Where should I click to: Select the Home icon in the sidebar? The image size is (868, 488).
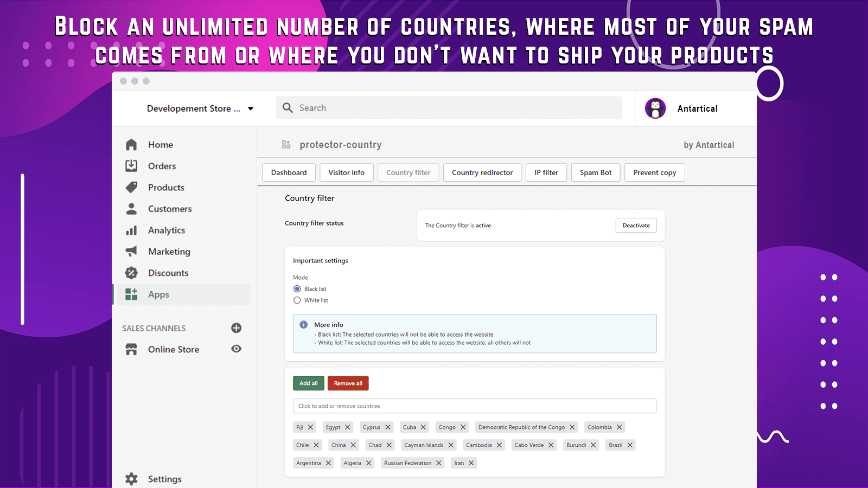(x=131, y=144)
